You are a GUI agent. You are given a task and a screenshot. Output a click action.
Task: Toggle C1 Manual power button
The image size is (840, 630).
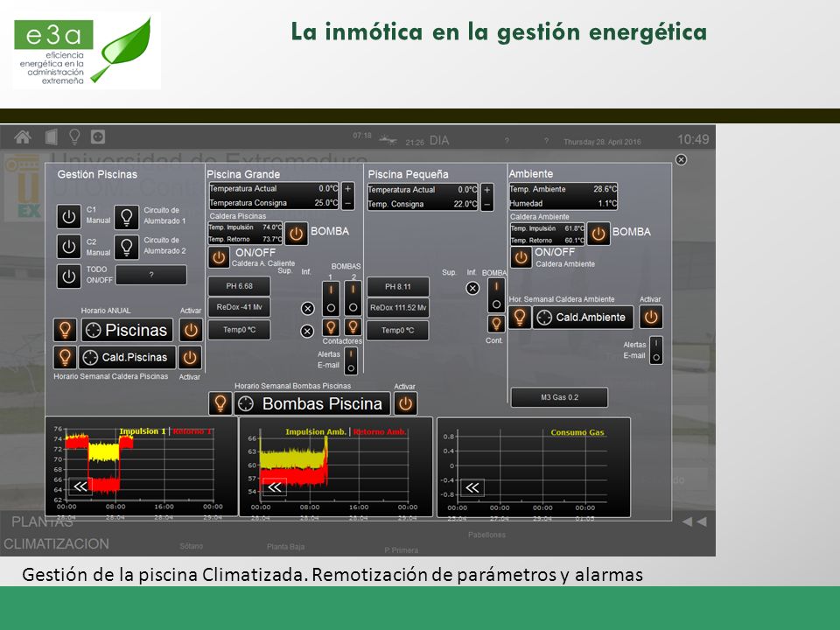click(68, 216)
